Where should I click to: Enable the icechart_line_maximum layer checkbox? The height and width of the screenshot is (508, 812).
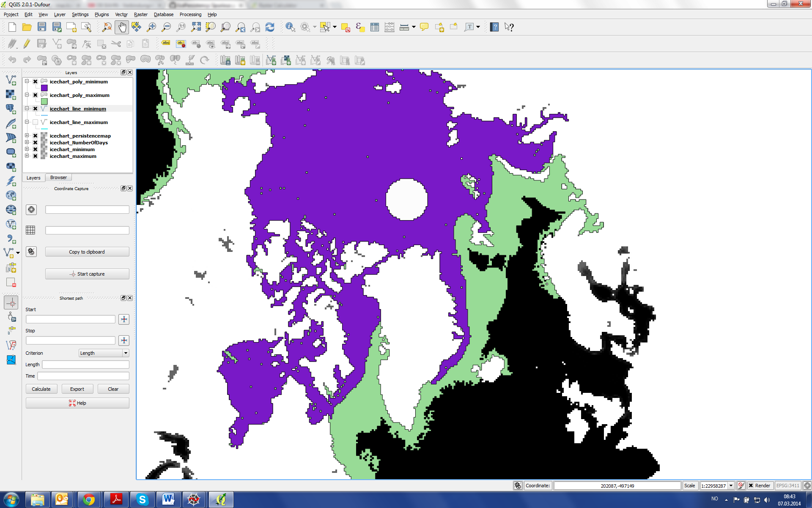(x=36, y=122)
